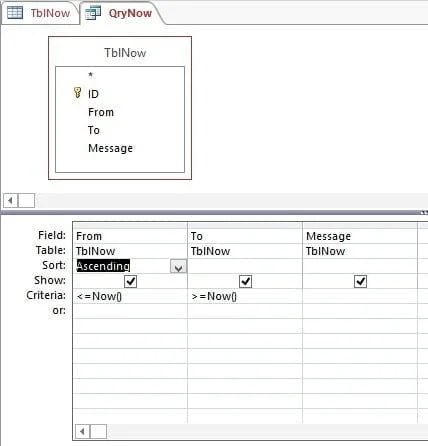Click Sort cell under Message column
The width and height of the screenshot is (428, 446).
click(360, 266)
